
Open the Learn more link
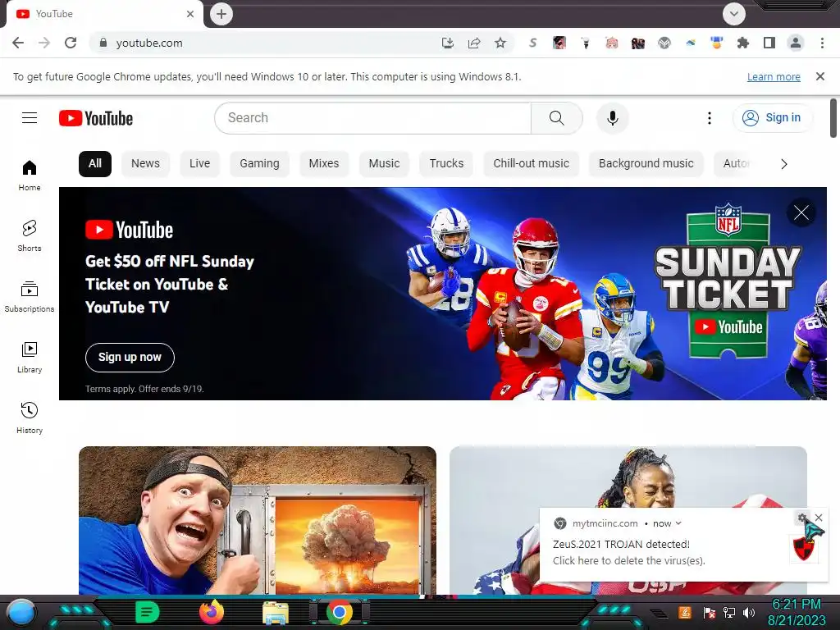pos(774,76)
